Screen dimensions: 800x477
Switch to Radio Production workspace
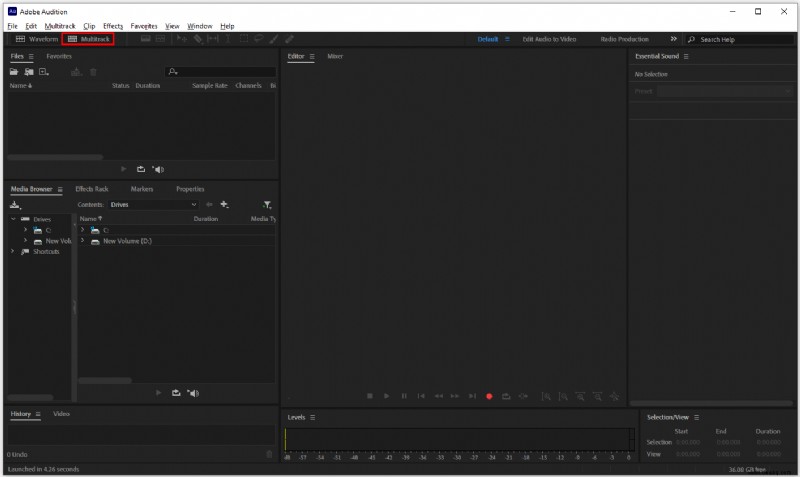(x=624, y=39)
